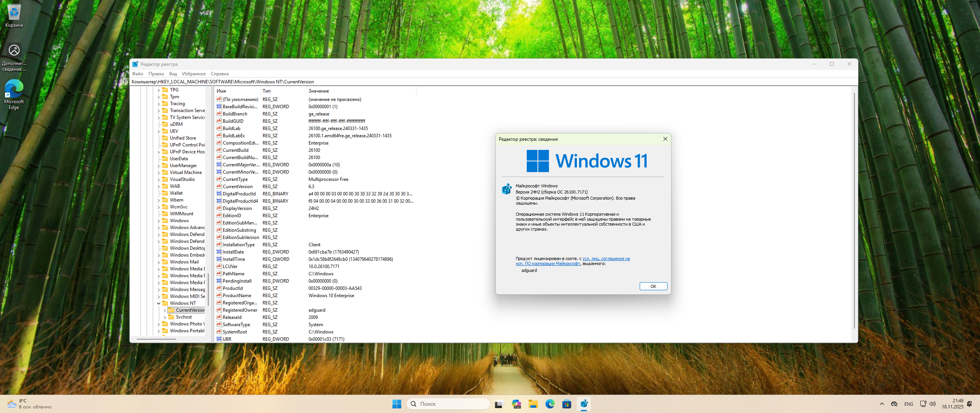Open the Файл menu
The image size is (980, 413).
click(x=137, y=74)
